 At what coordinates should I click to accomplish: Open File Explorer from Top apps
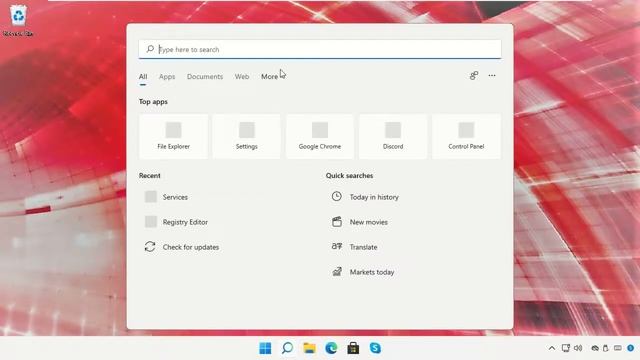pyautogui.click(x=173, y=136)
